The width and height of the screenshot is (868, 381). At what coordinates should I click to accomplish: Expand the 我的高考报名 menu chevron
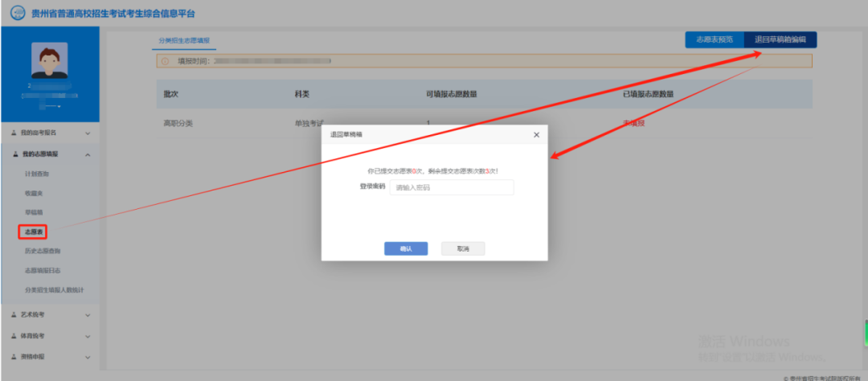[88, 133]
